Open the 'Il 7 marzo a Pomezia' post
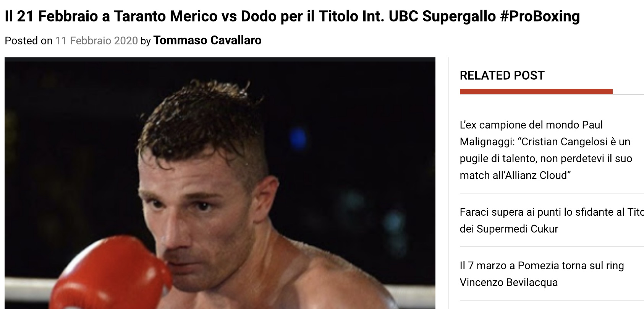Screen dimensions: 644x309 [542, 265]
